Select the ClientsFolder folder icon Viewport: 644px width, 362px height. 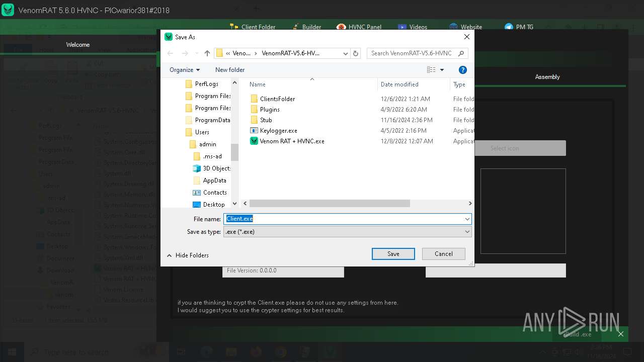click(254, 99)
